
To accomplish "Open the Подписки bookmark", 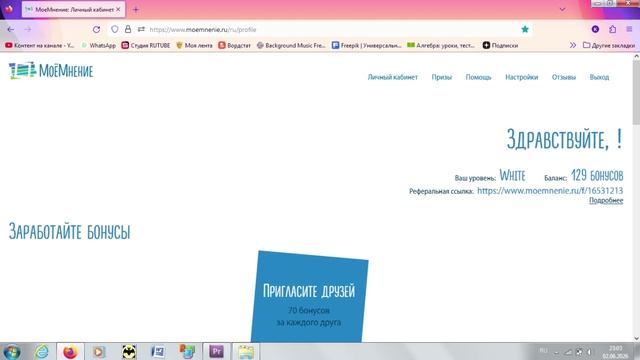I will (x=500, y=45).
